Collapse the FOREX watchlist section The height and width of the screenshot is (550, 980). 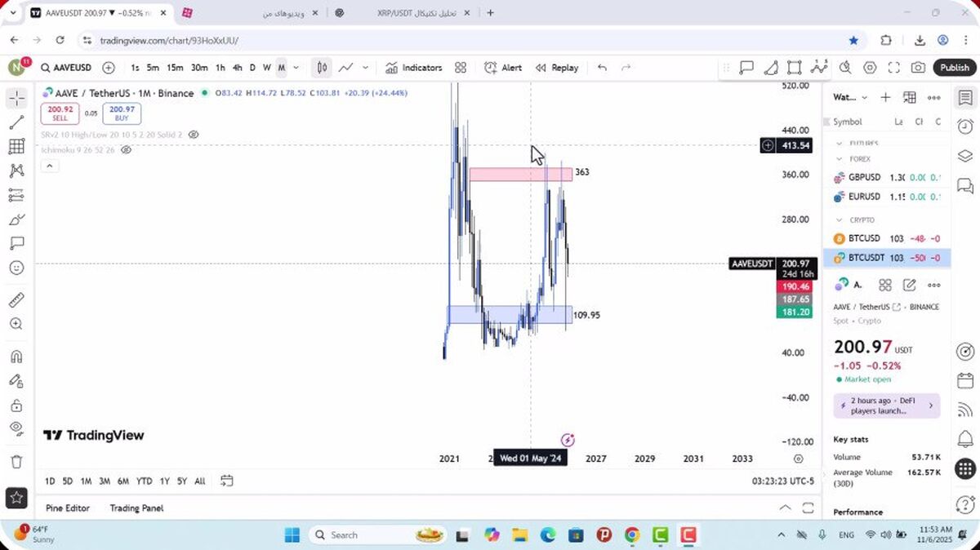tap(840, 159)
